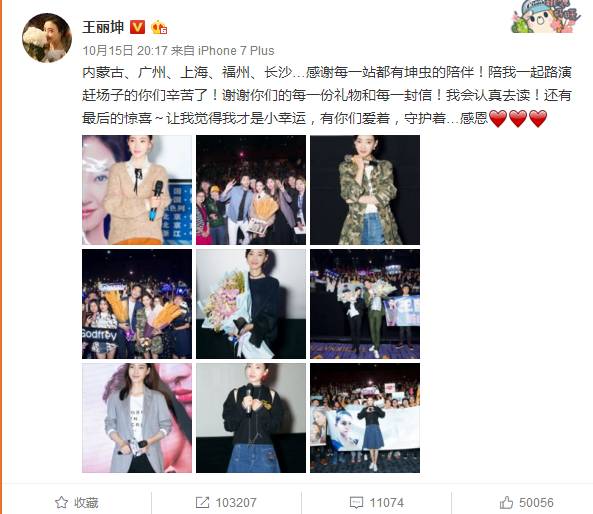Click the iPhone 7 Plus source link
The height and width of the screenshot is (514, 593).
[236, 50]
